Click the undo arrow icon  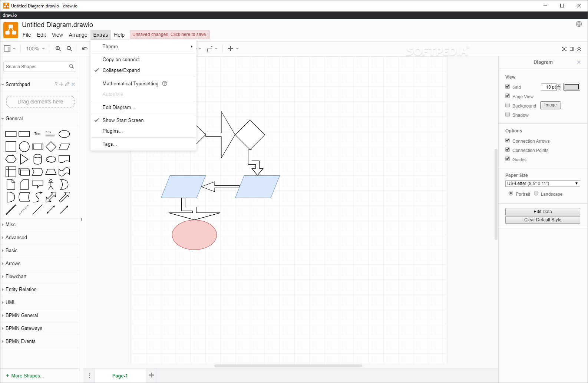(85, 49)
